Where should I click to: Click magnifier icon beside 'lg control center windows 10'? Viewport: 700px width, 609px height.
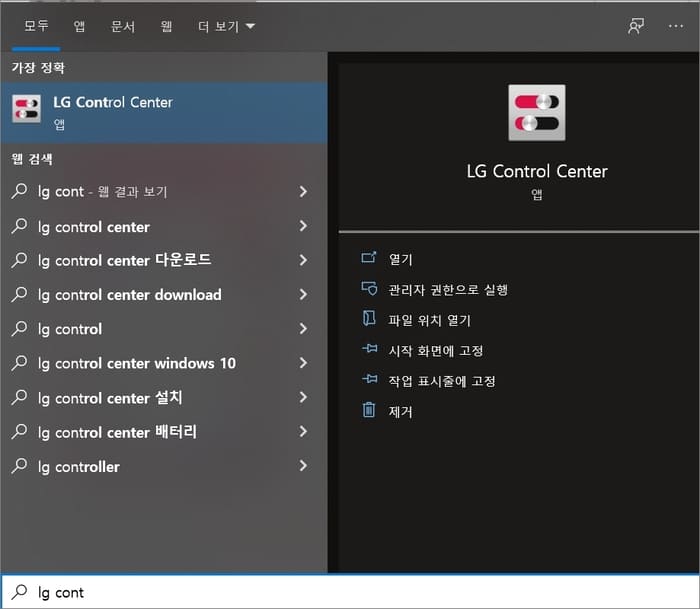click(x=19, y=363)
